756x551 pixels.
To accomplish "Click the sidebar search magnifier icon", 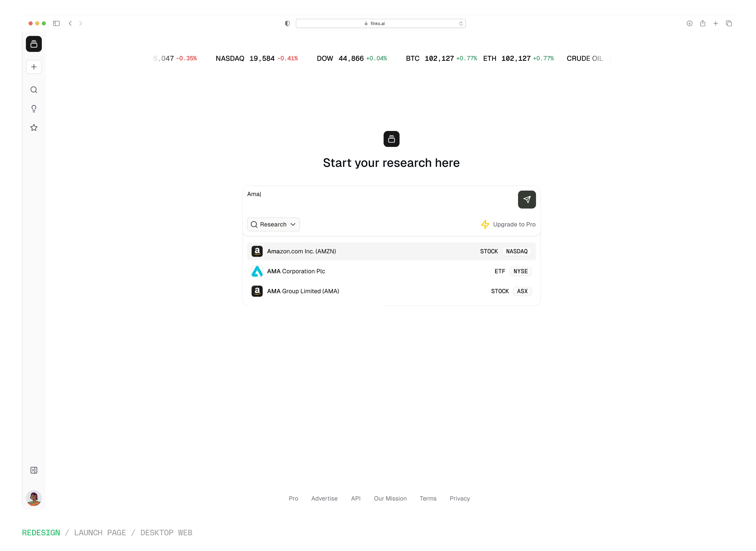I will click(34, 90).
